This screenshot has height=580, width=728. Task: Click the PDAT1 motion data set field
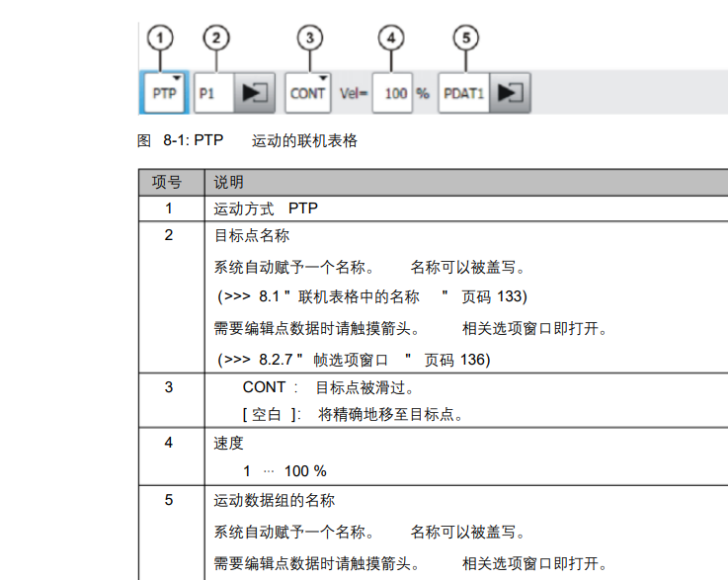click(464, 93)
